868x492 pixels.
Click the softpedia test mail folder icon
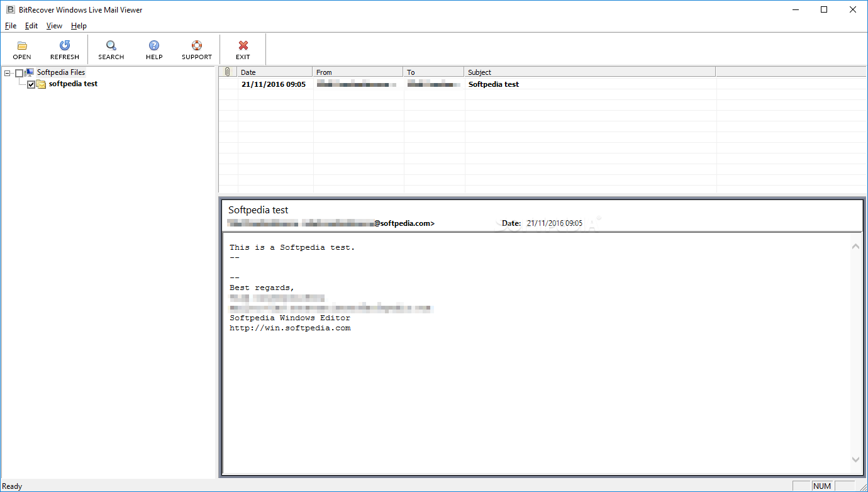click(41, 84)
